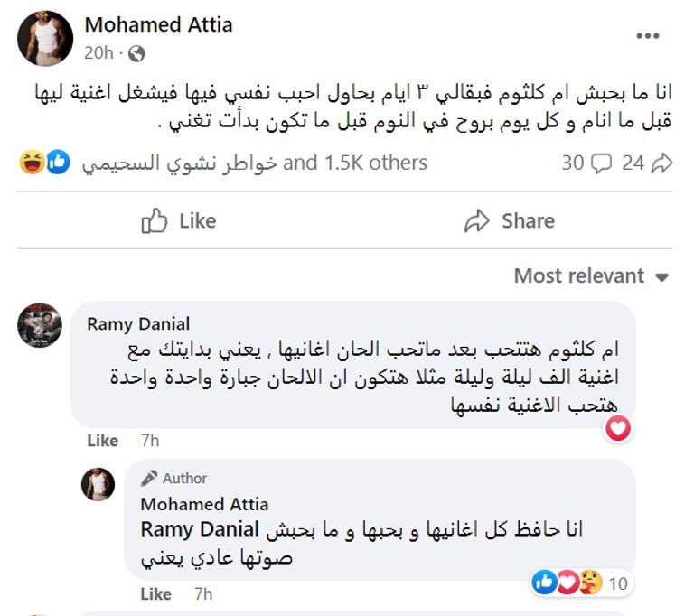Click the heart reaction on Ramy's comment
The image size is (694, 616).
click(x=618, y=429)
